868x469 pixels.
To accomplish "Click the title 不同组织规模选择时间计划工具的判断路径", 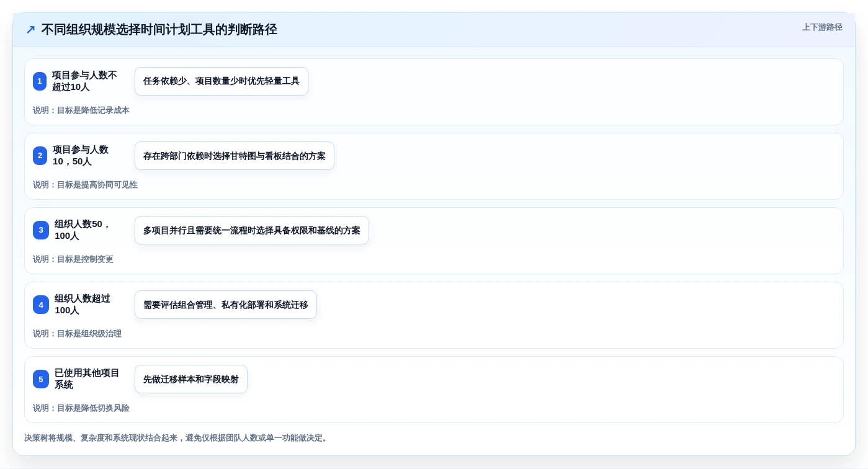I will [x=159, y=30].
